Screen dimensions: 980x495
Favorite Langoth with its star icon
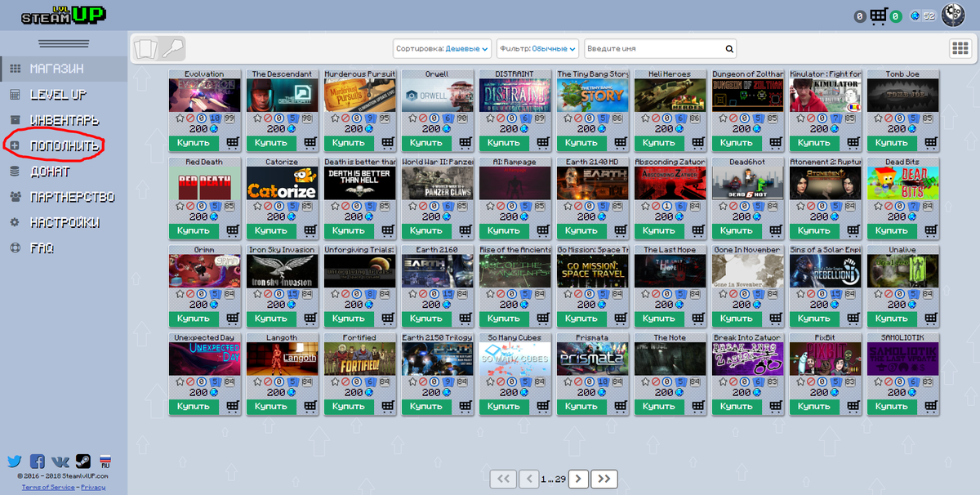(257, 381)
